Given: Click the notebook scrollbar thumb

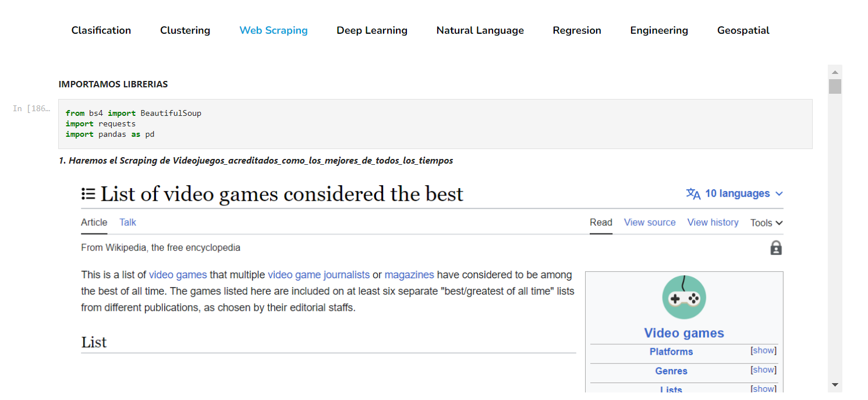Looking at the screenshot, I should [835, 87].
